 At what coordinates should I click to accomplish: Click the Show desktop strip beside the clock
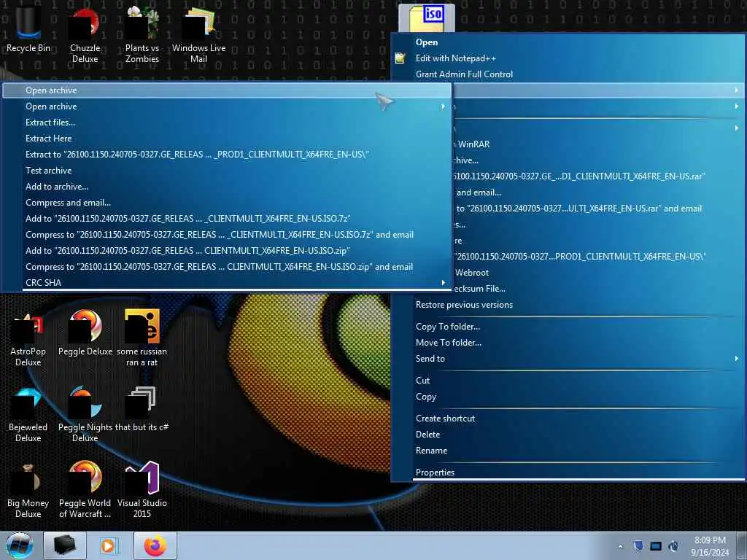coord(743,546)
